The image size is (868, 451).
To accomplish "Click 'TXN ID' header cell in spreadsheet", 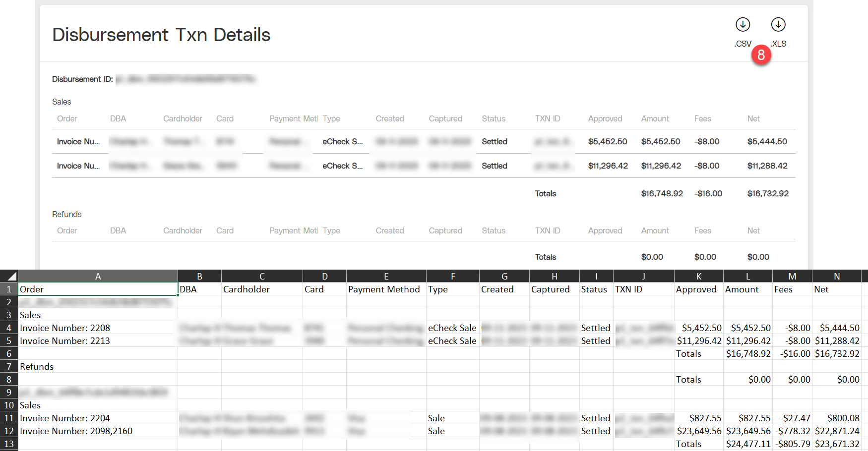I will point(643,289).
